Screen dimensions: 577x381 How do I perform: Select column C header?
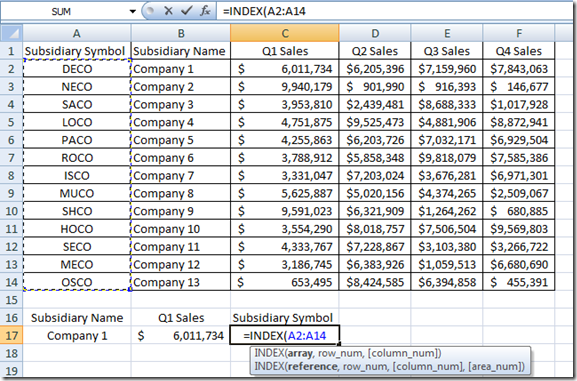pos(285,33)
